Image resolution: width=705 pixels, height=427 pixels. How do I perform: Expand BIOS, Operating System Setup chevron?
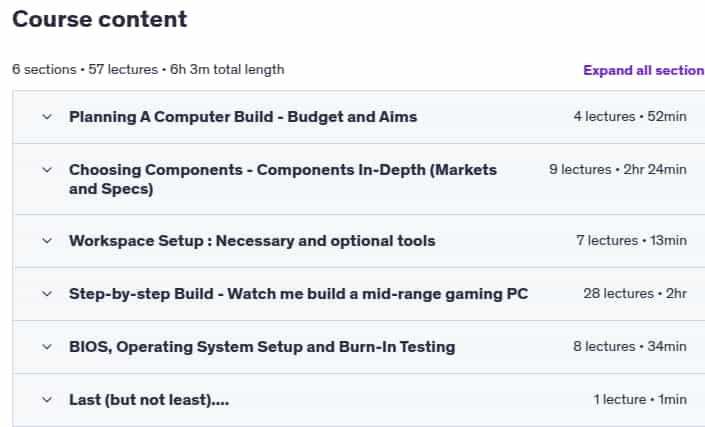47,347
